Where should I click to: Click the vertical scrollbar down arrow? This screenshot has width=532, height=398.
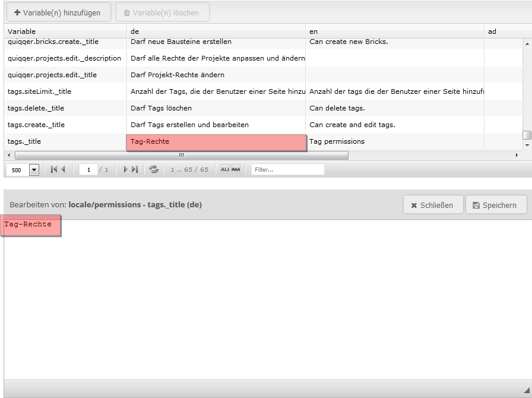(527, 144)
